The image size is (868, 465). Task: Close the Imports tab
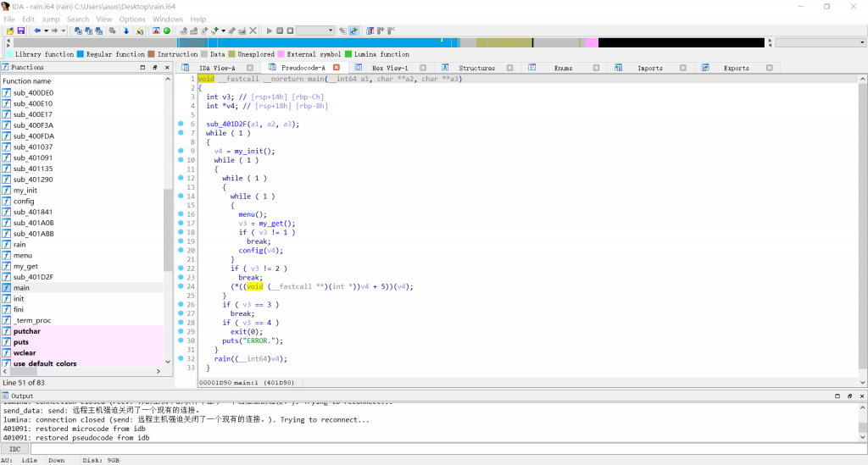pyautogui.click(x=683, y=68)
